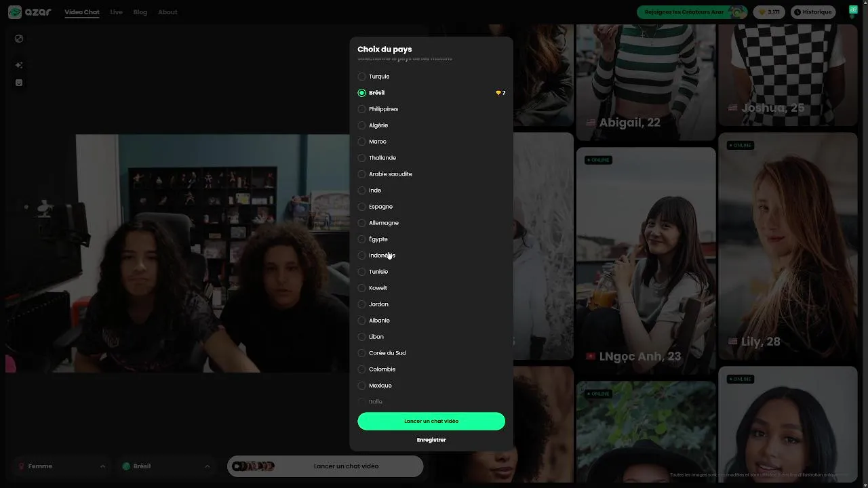
Task: Open the smiley face sidebar icon
Action: click(19, 83)
